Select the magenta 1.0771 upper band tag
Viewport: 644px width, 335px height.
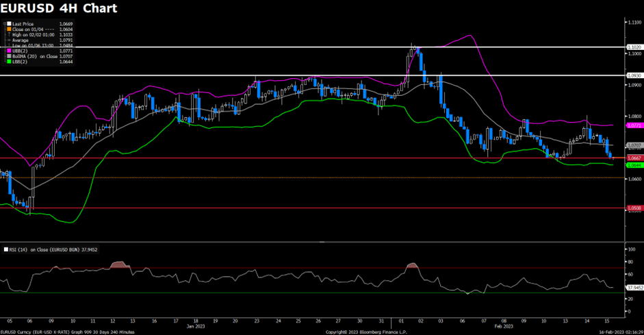click(634, 125)
